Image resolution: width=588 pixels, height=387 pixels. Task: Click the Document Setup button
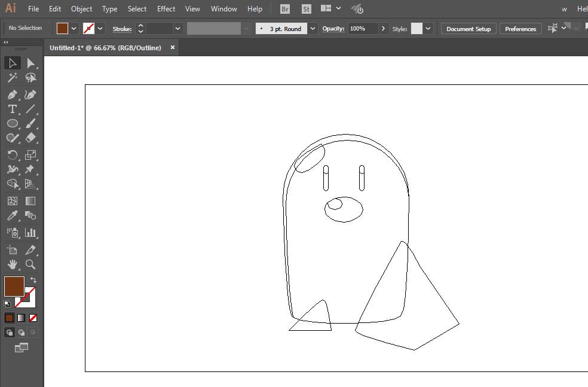tap(468, 29)
